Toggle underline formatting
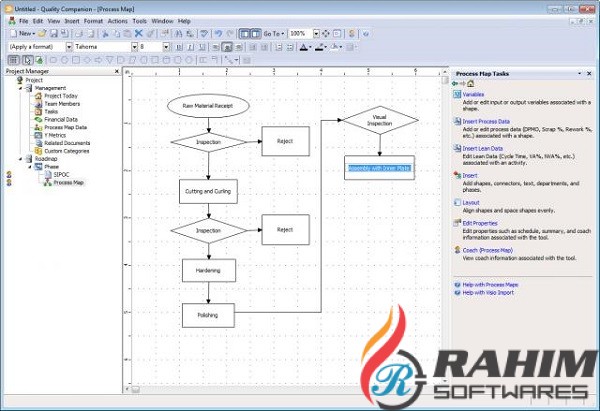 pyautogui.click(x=202, y=47)
